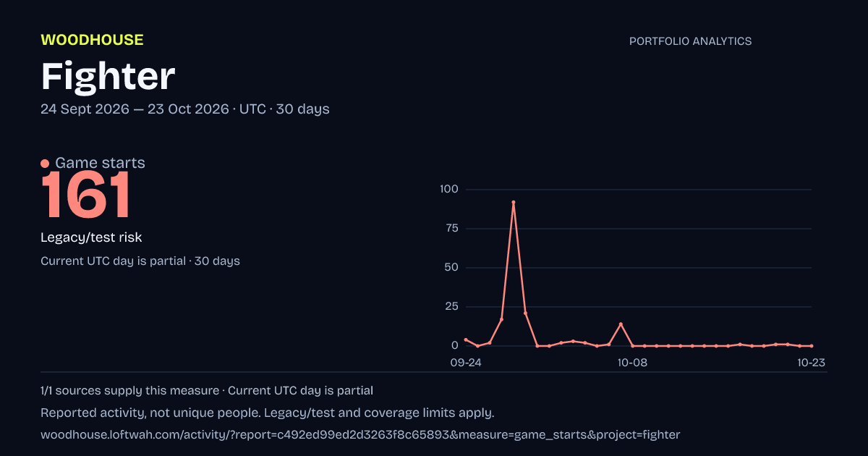This screenshot has height=456, width=868.
Task: Click the WOODHOUSE brand label
Action: point(92,41)
